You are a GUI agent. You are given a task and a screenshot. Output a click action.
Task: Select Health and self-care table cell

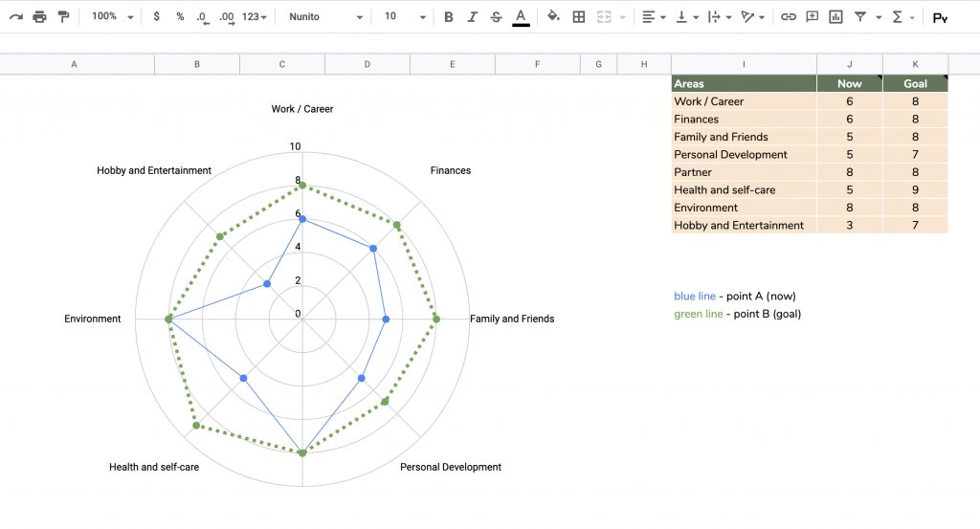(744, 189)
